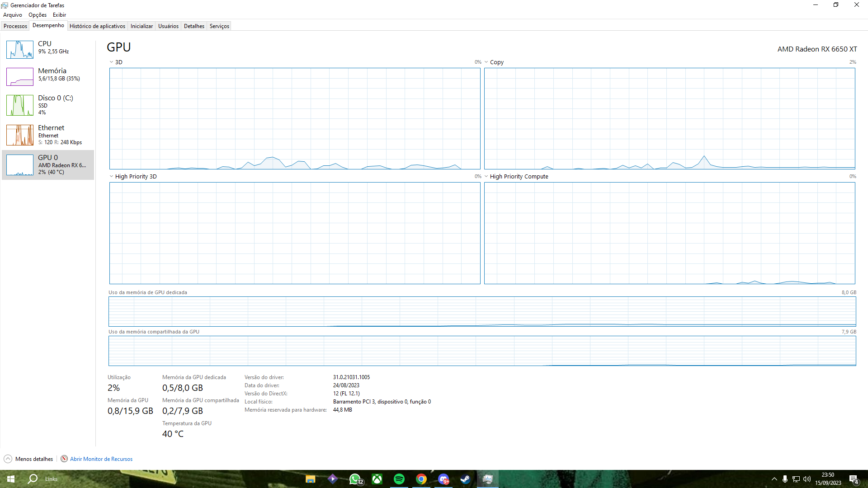This screenshot has width=868, height=488.
Task: Click driver date 24/08/2023
Action: click(x=346, y=385)
